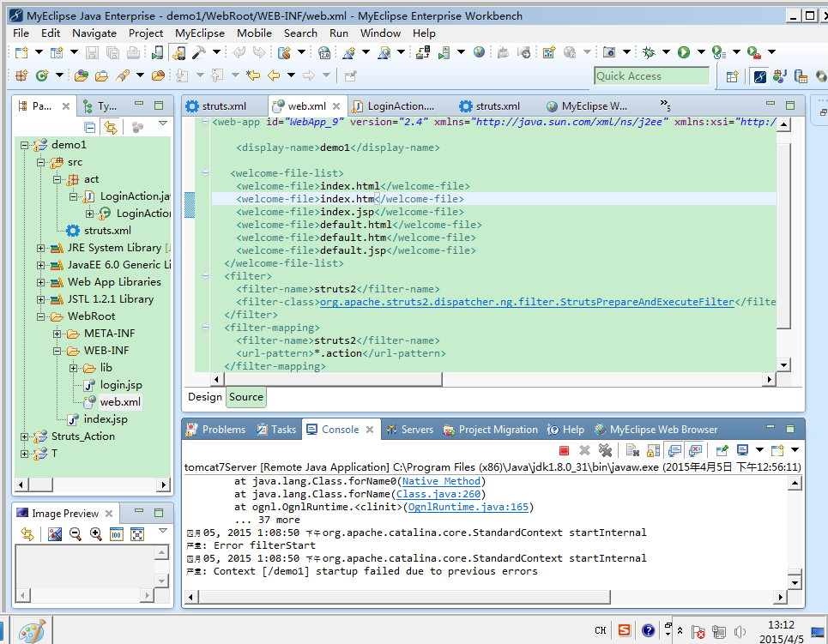Toggle Deploy MyEclipse projects to servers icon
Viewport: 828px width, 644px height.
(x=422, y=52)
